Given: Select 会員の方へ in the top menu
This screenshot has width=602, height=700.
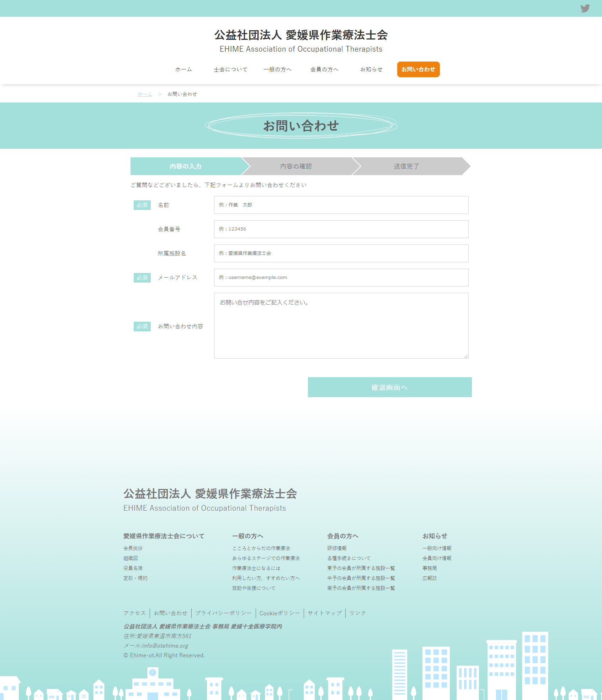Looking at the screenshot, I should 324,69.
